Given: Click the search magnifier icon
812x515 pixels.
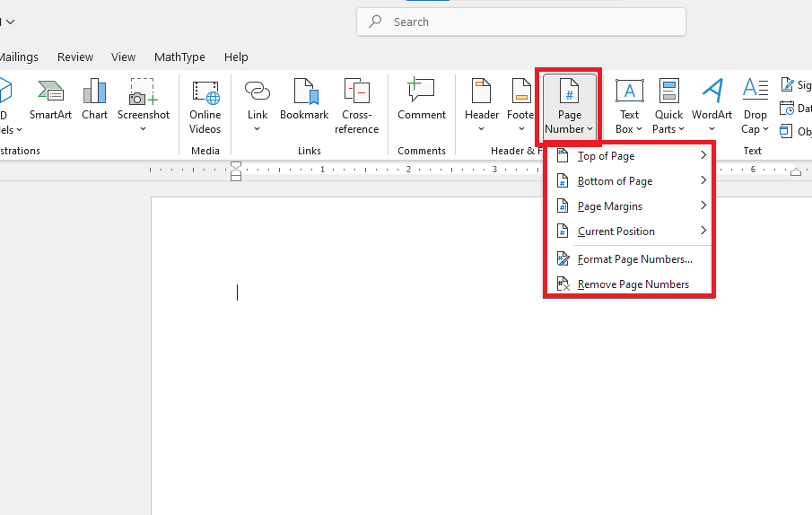Looking at the screenshot, I should point(375,22).
